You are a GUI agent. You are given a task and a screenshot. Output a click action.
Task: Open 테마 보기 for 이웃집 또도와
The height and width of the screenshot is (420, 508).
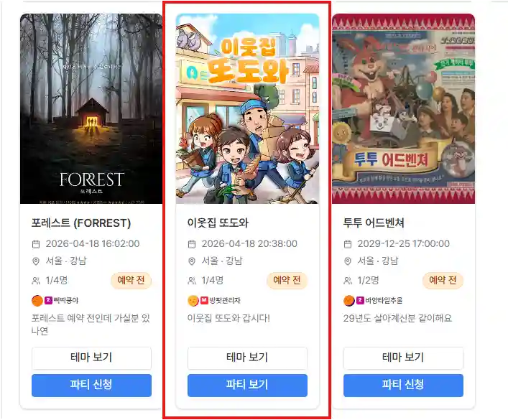247,358
